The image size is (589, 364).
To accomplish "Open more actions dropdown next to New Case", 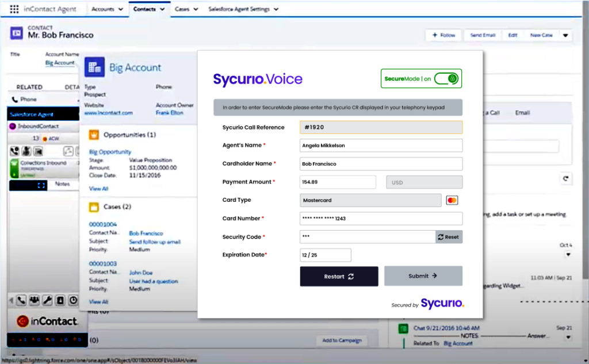I will click(x=565, y=35).
